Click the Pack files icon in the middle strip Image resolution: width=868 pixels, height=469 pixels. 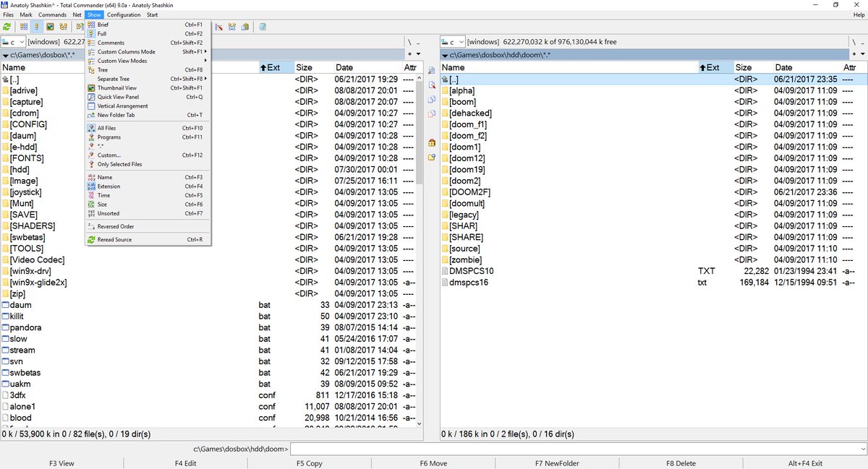(x=432, y=142)
